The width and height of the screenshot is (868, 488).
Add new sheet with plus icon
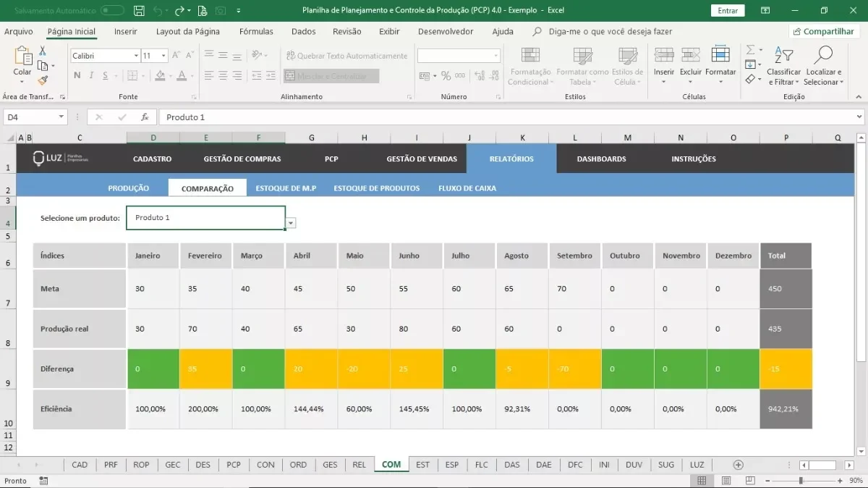click(x=739, y=465)
